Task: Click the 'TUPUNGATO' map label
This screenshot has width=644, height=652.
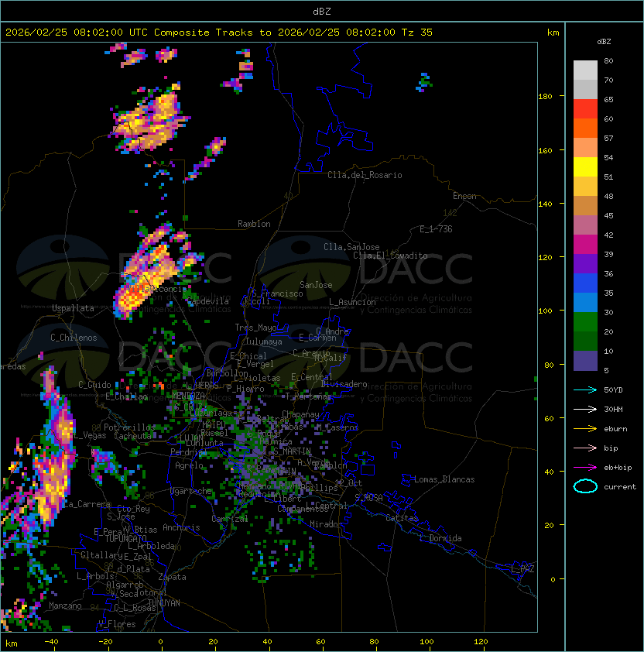Action: coord(125,538)
